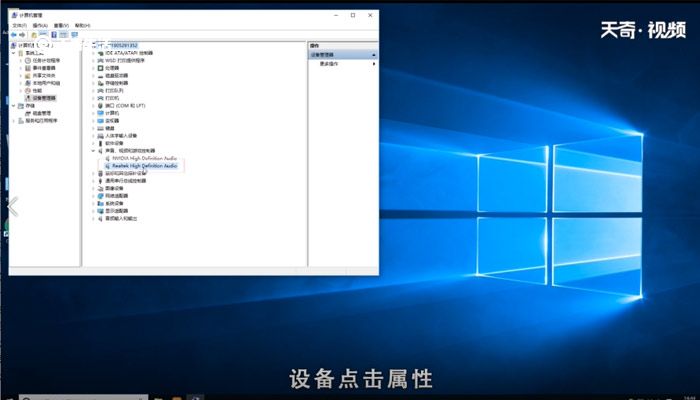Screen dimensions: 700x400
Task: Open the 操作(A) menu
Action: [x=40, y=25]
